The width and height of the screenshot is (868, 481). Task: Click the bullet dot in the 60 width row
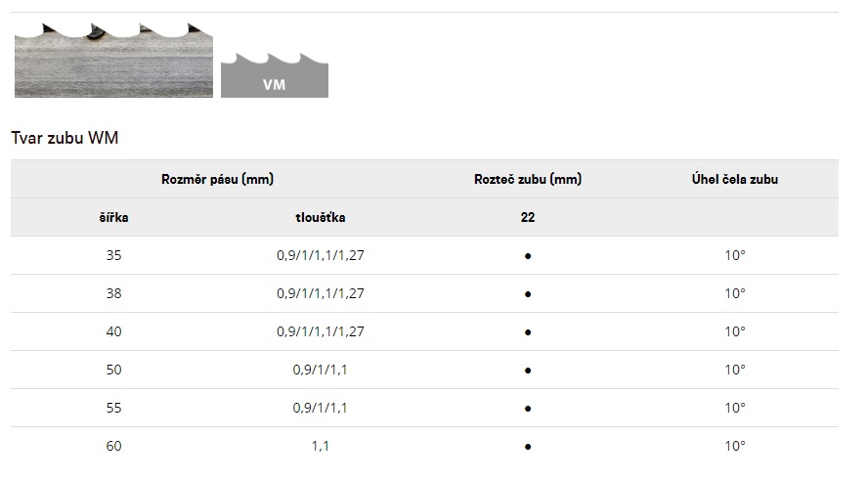click(x=528, y=447)
